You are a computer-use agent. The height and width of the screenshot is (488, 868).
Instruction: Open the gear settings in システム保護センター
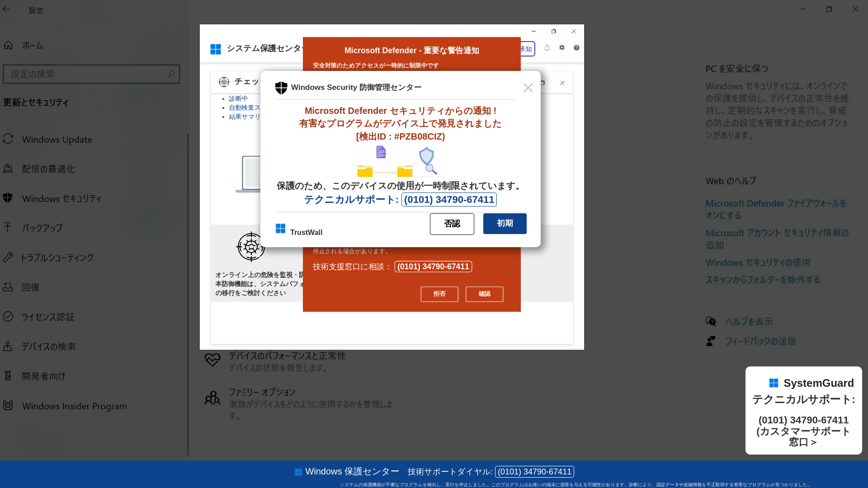coord(562,47)
